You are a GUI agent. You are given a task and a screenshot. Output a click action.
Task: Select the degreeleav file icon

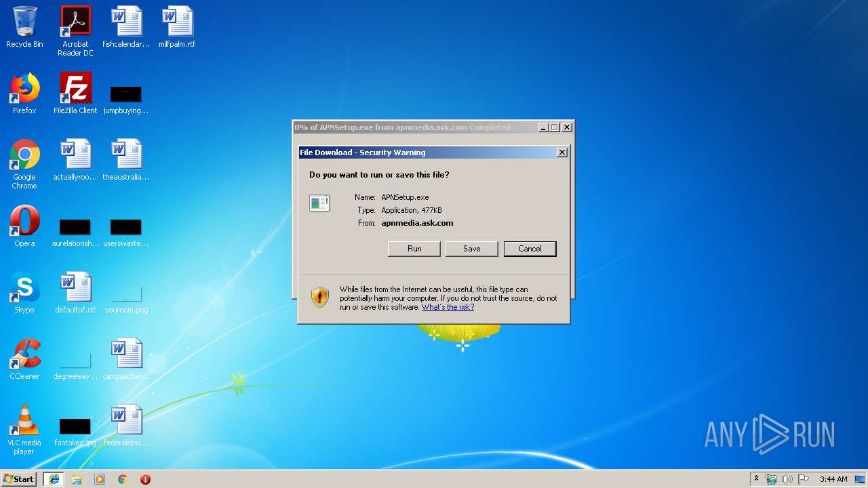tap(75, 365)
